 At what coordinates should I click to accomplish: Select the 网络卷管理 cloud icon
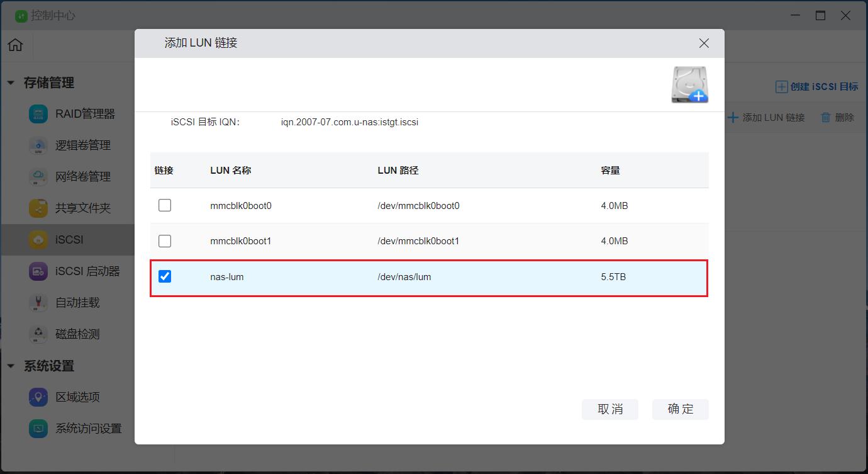coord(38,177)
